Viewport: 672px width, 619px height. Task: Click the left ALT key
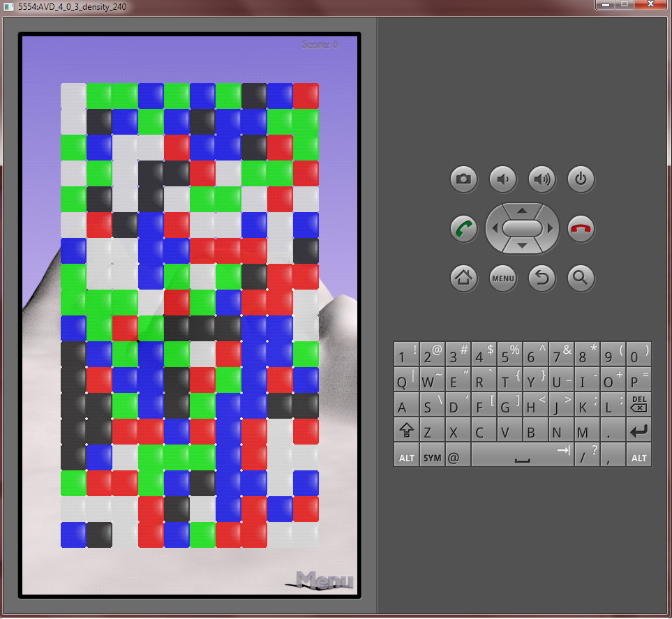[406, 455]
